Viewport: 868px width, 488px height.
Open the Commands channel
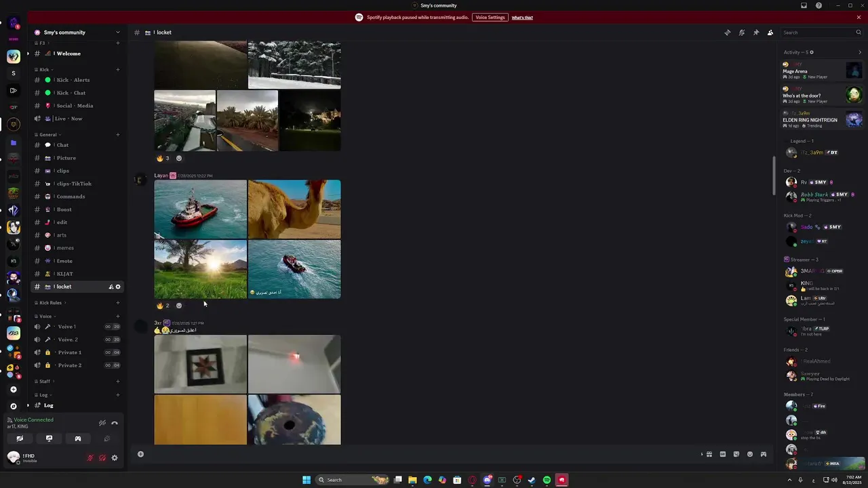[x=77, y=197]
